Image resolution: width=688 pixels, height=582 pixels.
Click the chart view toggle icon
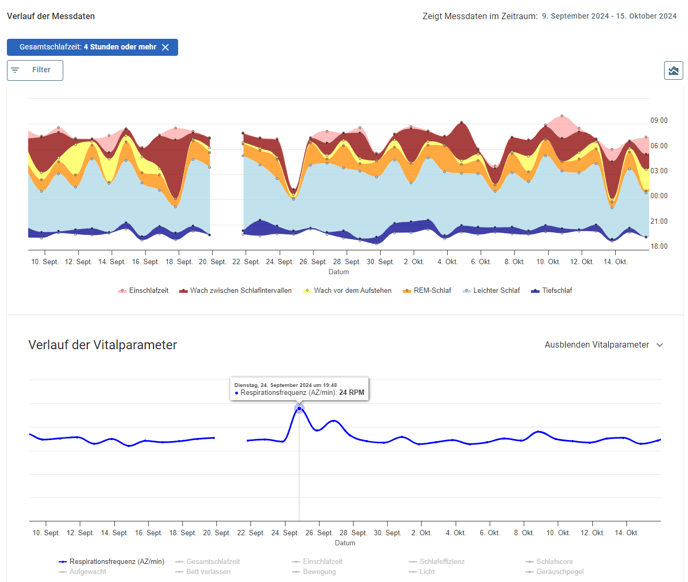point(673,70)
